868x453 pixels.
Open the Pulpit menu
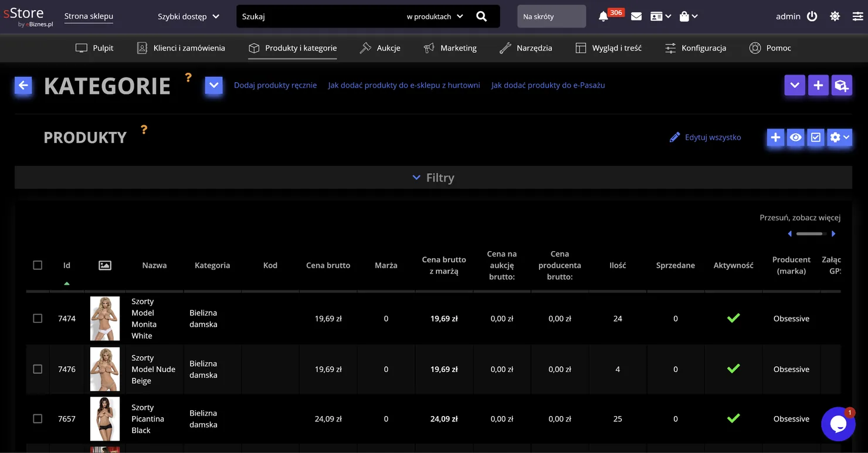click(x=94, y=48)
